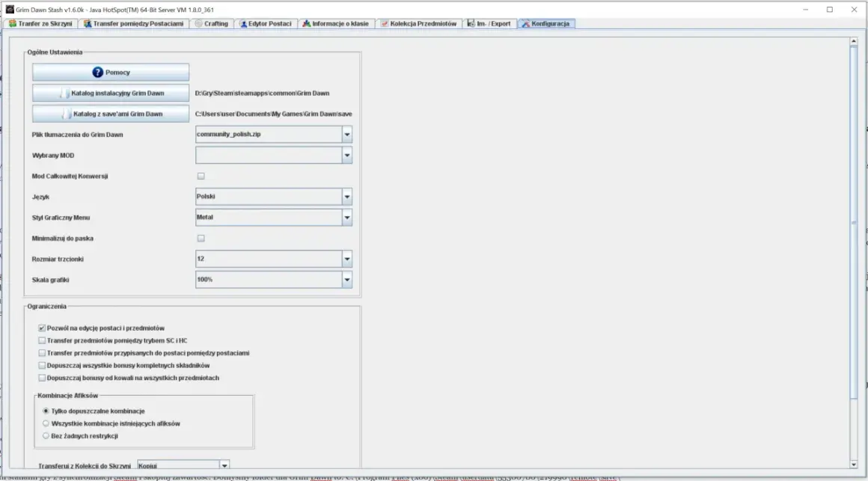Click the blue question mark help icon

coord(97,73)
